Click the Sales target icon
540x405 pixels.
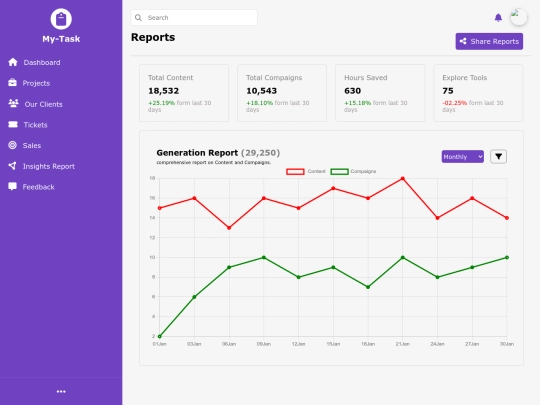[x=12, y=145]
